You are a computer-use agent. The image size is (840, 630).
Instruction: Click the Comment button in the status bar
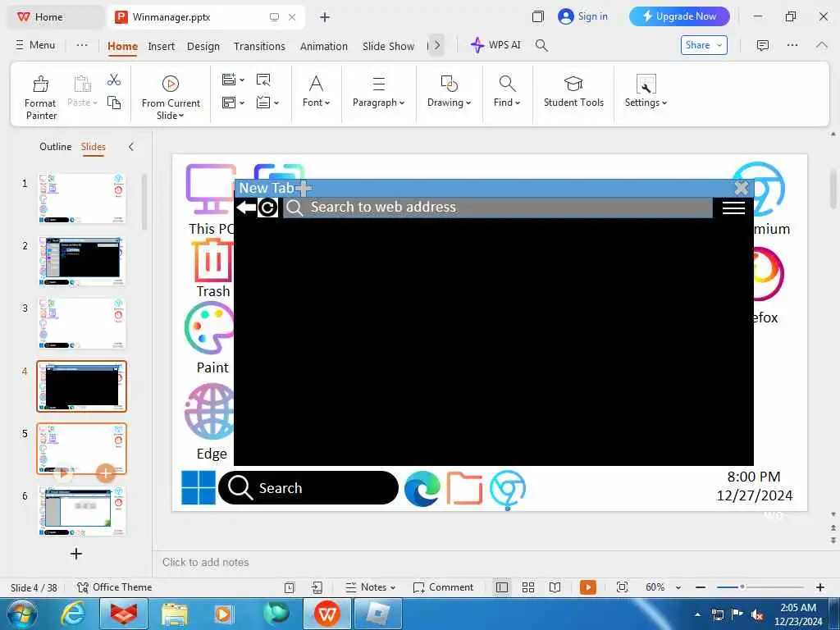[443, 587]
